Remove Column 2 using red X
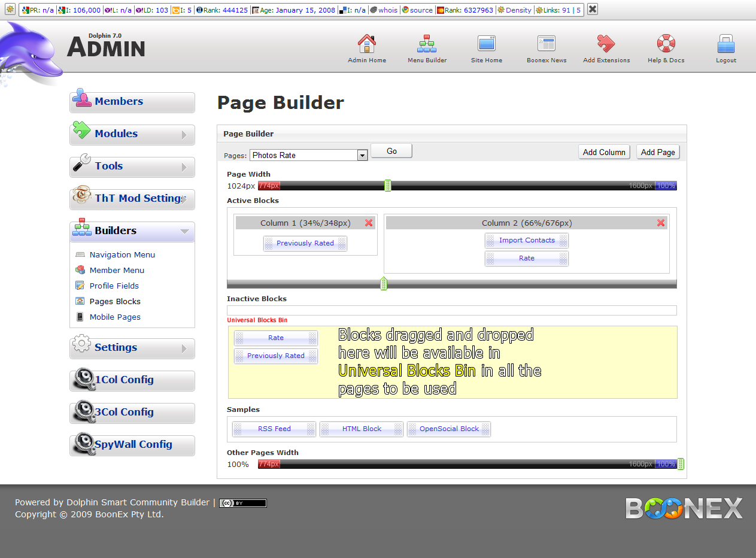756x558 pixels. (x=661, y=223)
